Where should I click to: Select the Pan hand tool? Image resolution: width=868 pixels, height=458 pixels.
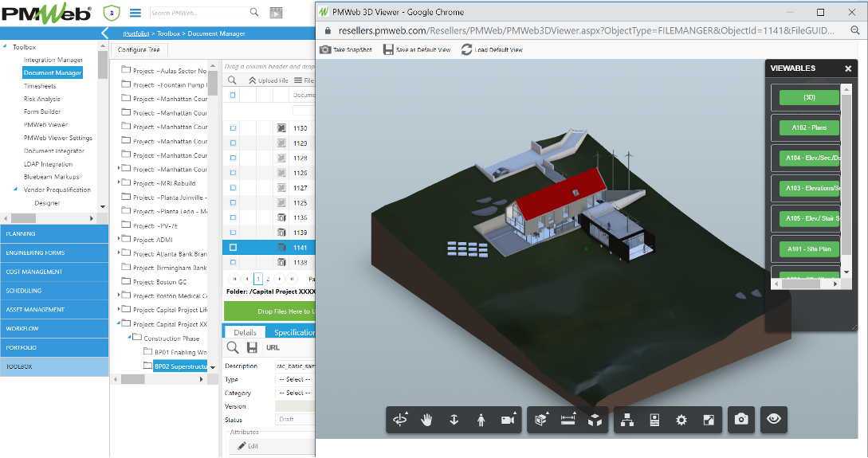click(x=426, y=420)
